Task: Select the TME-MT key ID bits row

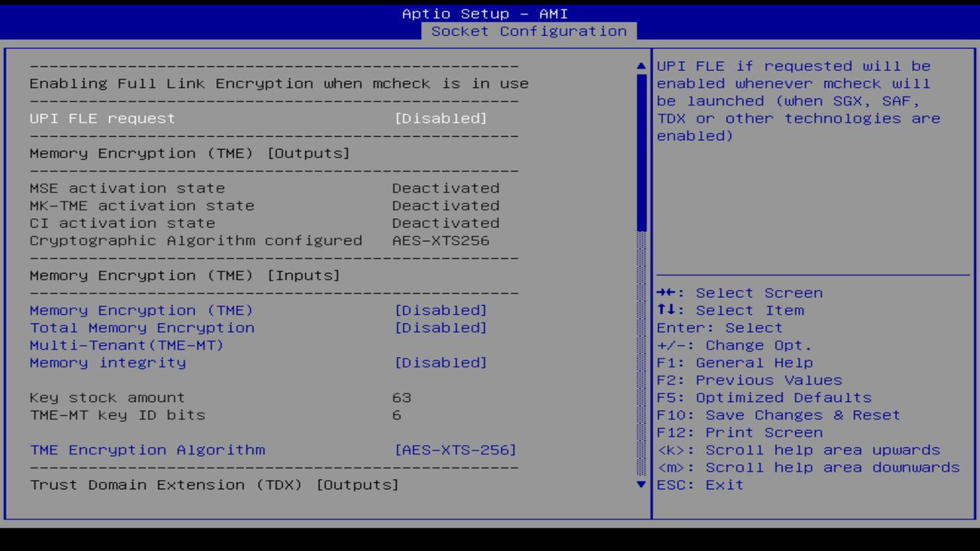Action: (x=117, y=415)
